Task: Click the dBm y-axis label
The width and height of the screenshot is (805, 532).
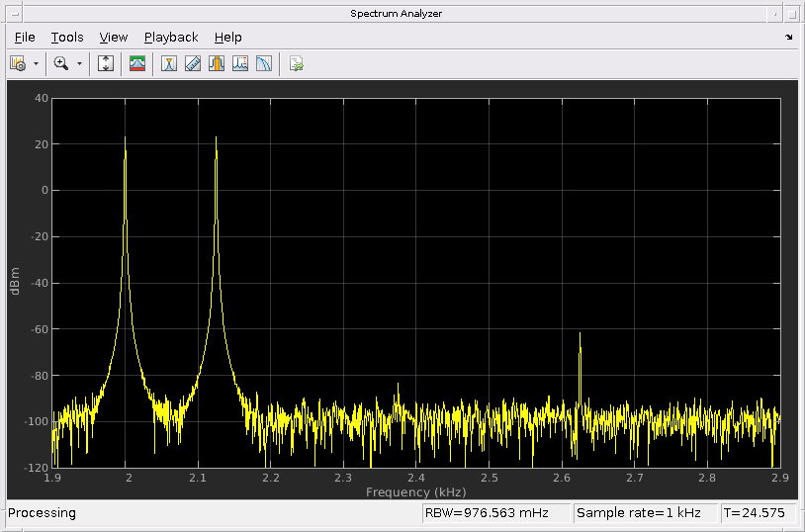Action: [15, 282]
